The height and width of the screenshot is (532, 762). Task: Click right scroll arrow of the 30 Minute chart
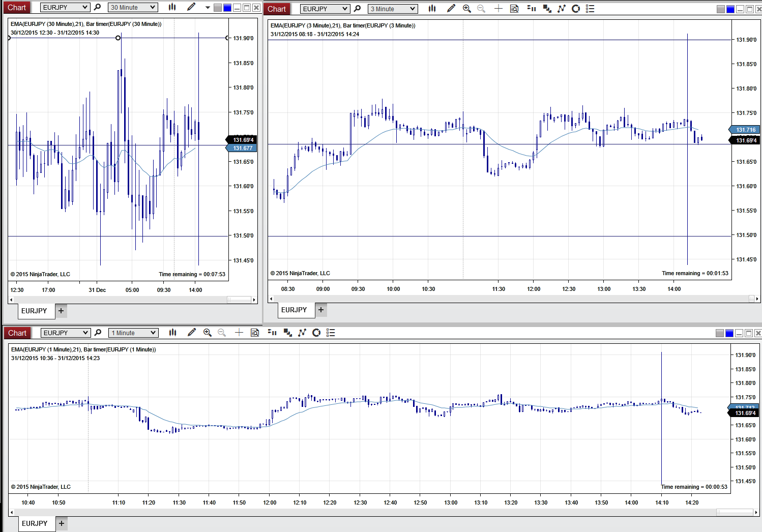(x=254, y=300)
